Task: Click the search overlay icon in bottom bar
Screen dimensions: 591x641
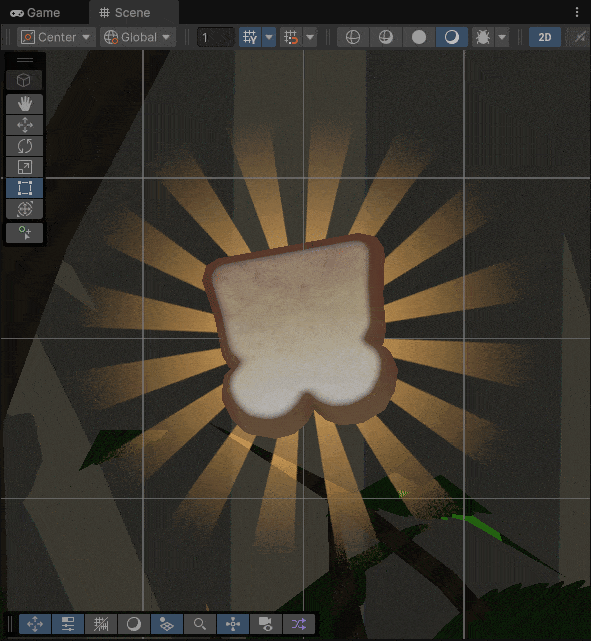Action: click(199, 624)
